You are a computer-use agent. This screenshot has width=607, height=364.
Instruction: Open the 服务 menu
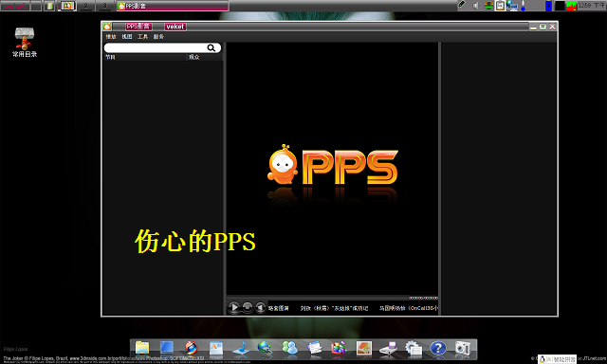point(158,37)
